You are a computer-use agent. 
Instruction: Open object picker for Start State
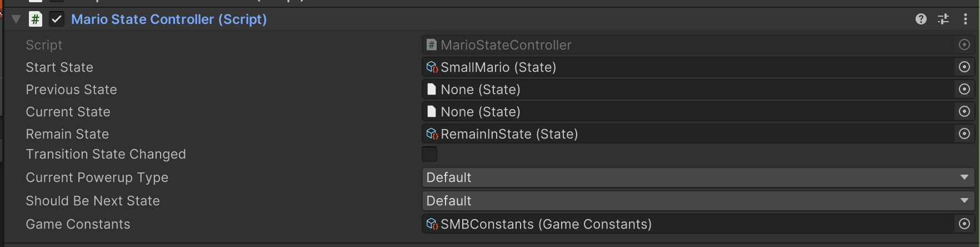(x=964, y=67)
